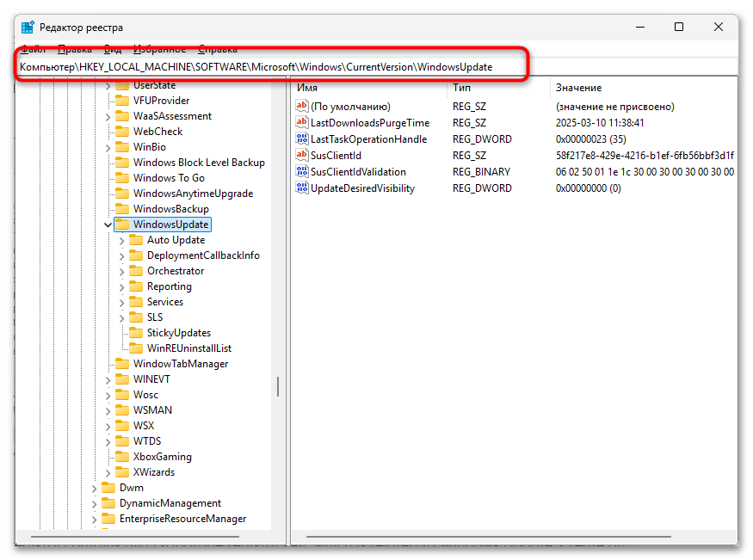Click the folder icon of Auto Update
The image size is (753, 560).
pyautogui.click(x=136, y=240)
